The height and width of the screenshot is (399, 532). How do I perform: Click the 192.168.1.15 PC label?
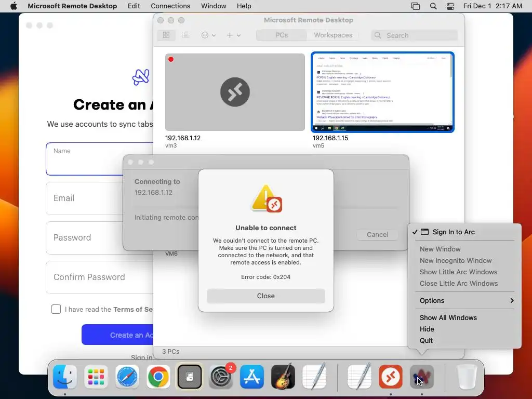click(x=330, y=138)
